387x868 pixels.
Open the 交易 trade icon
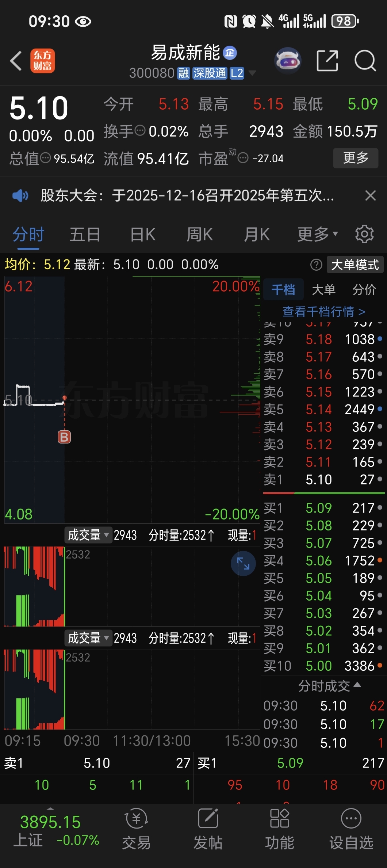[x=136, y=829]
